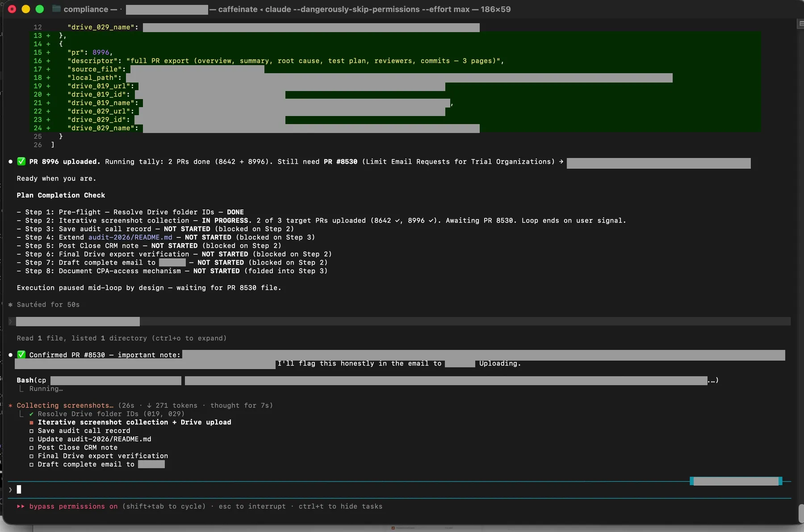
Task: Click the checkmark on Resolve Drive folder IDs
Action: pyautogui.click(x=31, y=414)
